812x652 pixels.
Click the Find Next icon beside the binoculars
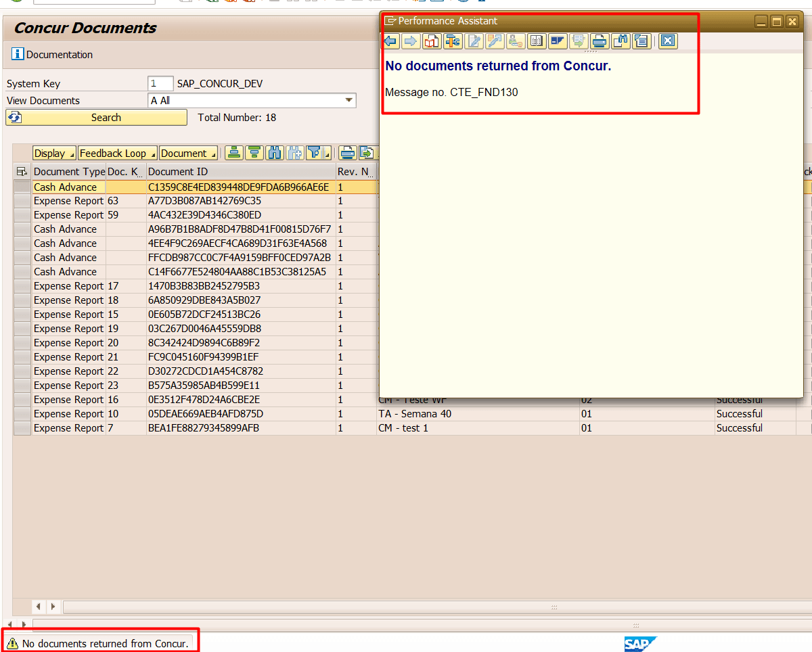tap(294, 153)
